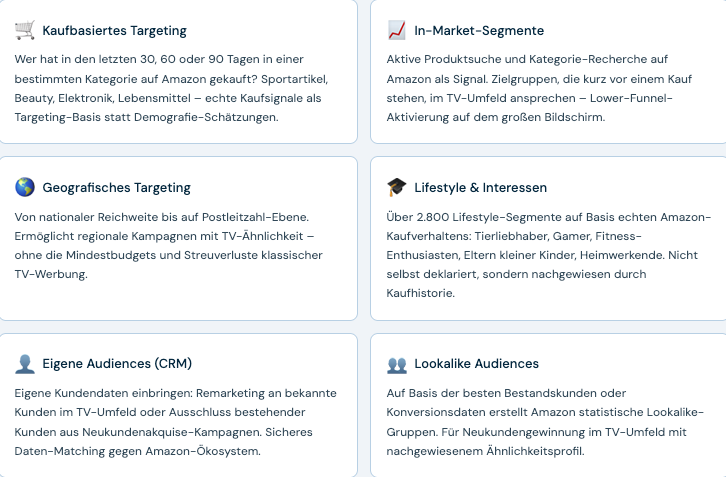This screenshot has width=726, height=477.
Task: Open the Geografisches Targeting heading
Action: [117, 188]
